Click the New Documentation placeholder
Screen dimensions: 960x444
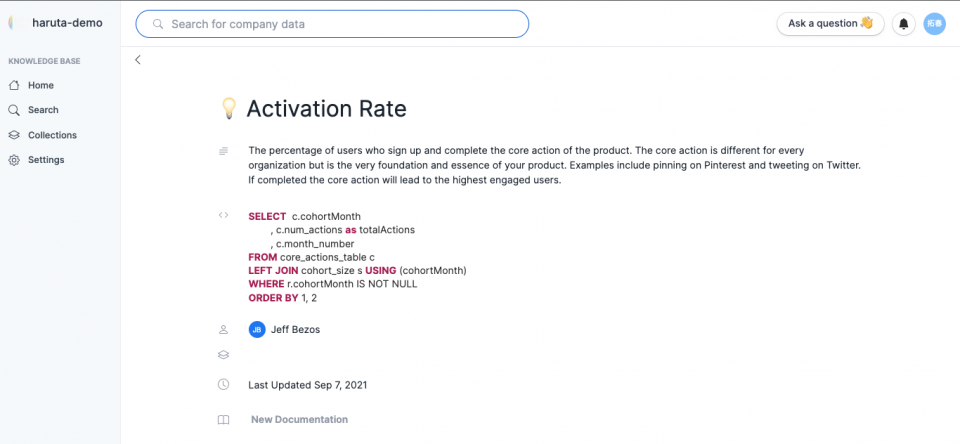coord(299,420)
